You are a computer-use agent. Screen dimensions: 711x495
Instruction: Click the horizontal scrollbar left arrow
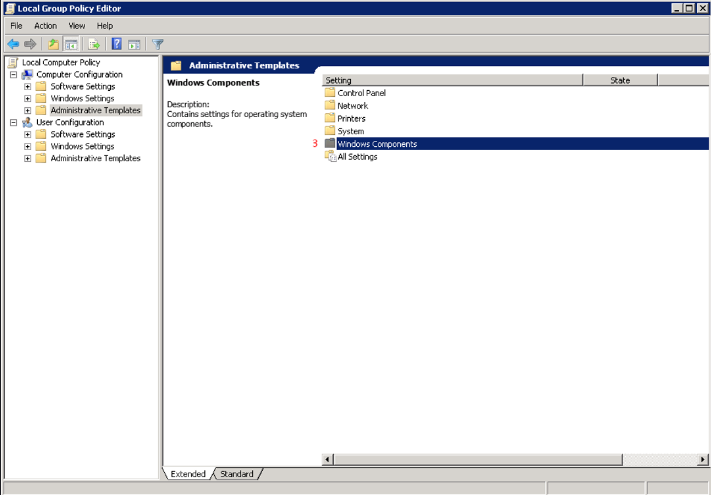(328, 459)
